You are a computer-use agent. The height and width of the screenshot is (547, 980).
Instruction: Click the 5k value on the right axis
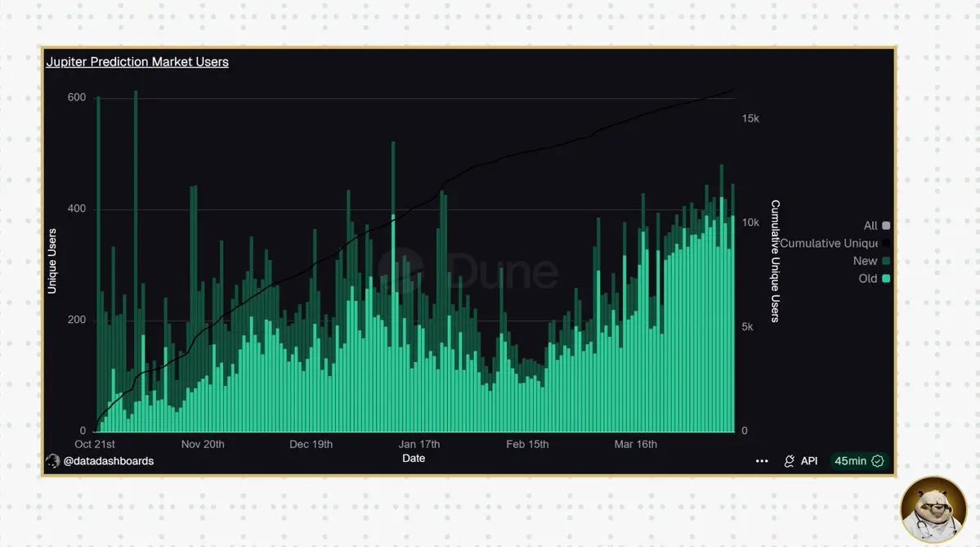[748, 327]
